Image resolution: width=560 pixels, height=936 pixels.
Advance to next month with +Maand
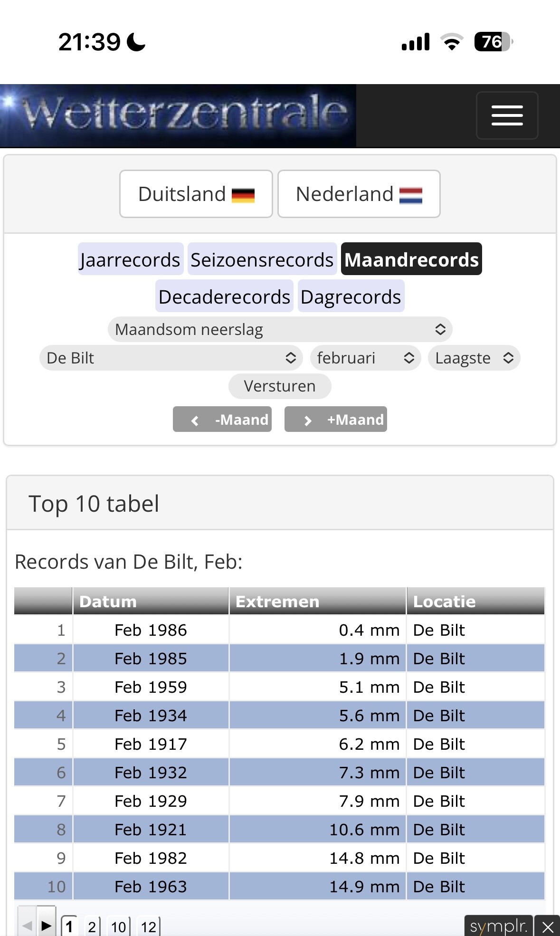click(336, 420)
